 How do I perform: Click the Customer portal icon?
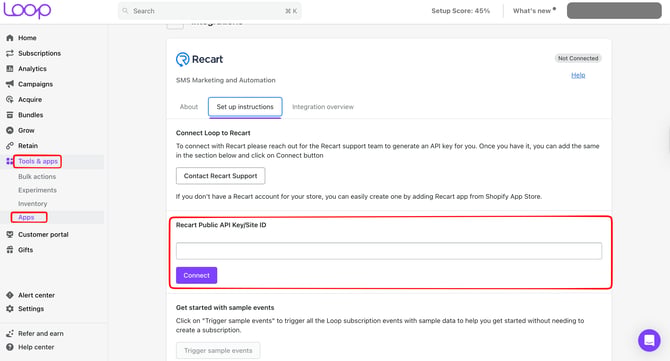coord(10,235)
